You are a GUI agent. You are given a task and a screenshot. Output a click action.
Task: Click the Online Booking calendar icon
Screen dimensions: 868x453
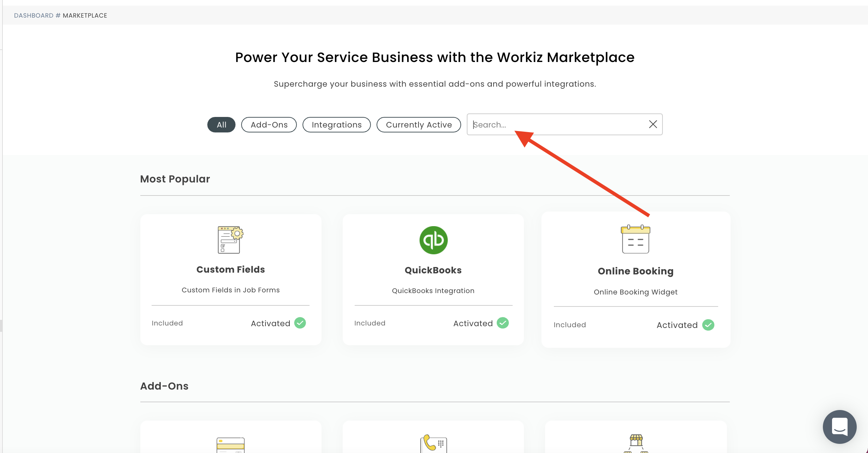point(635,240)
